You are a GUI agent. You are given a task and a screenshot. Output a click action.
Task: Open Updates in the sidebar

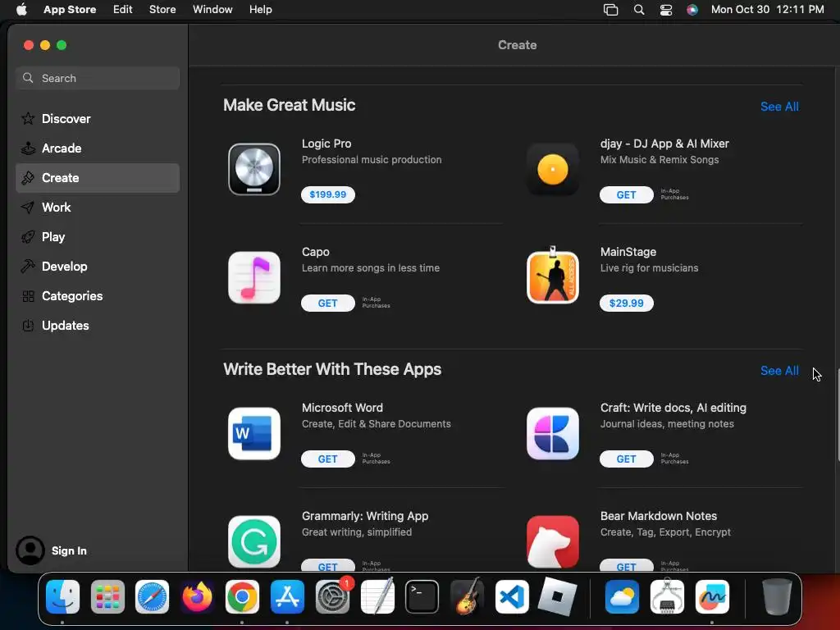pyautogui.click(x=98, y=325)
